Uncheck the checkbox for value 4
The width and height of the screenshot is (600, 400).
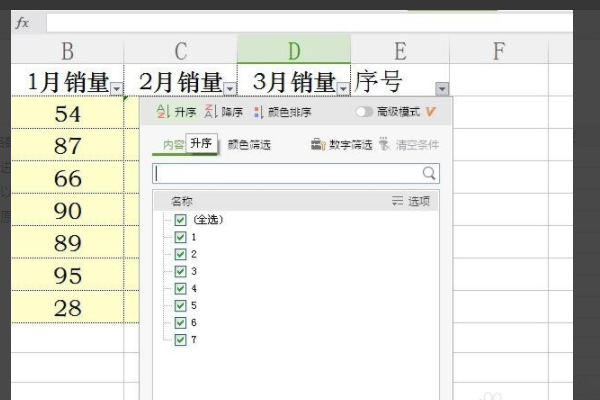tap(180, 289)
